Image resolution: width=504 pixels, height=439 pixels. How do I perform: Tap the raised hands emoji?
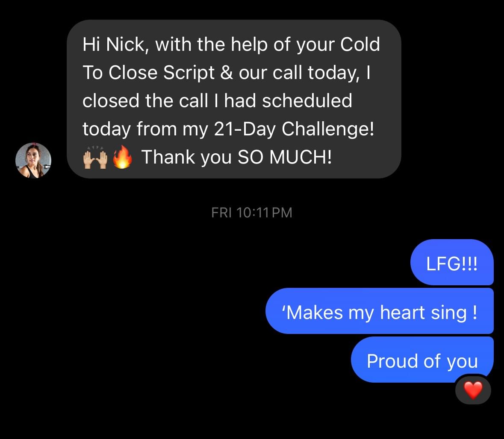95,157
